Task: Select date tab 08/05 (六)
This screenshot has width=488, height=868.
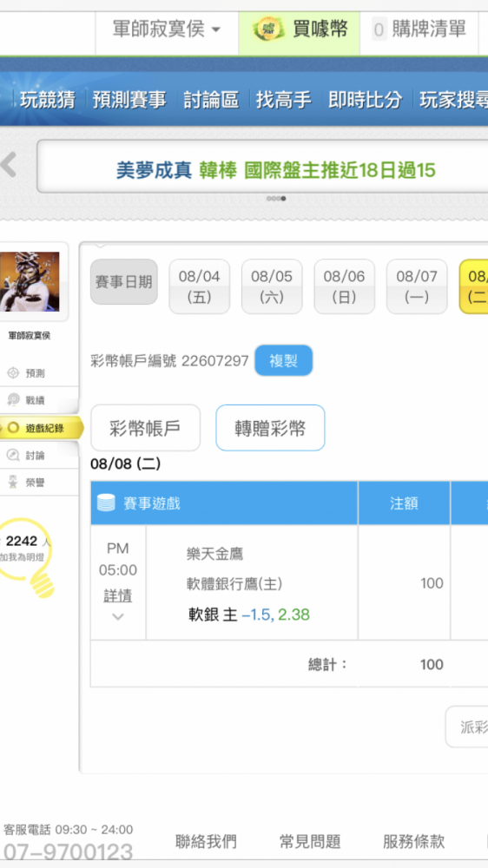Action: point(272,286)
